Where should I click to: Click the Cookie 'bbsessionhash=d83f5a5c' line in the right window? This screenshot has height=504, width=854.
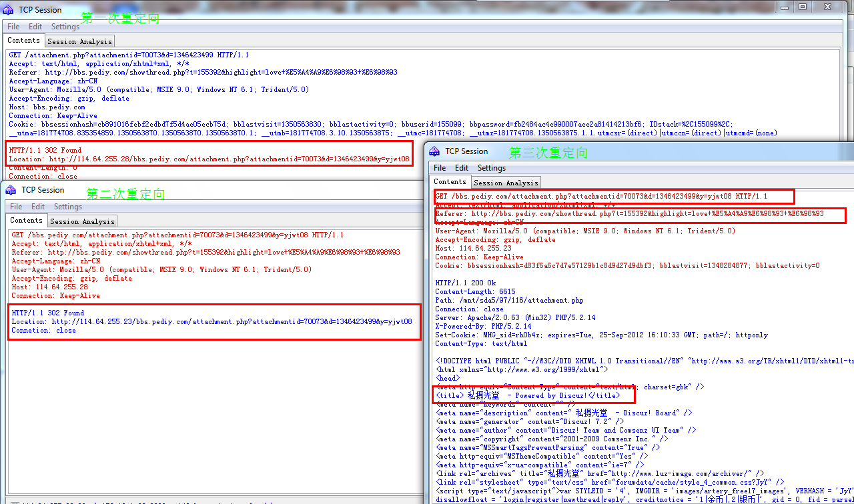pyautogui.click(x=627, y=266)
